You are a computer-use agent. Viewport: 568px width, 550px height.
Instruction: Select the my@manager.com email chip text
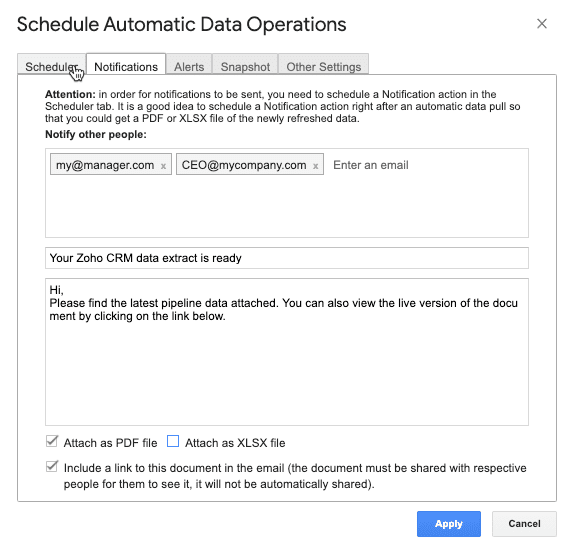click(x=105, y=165)
